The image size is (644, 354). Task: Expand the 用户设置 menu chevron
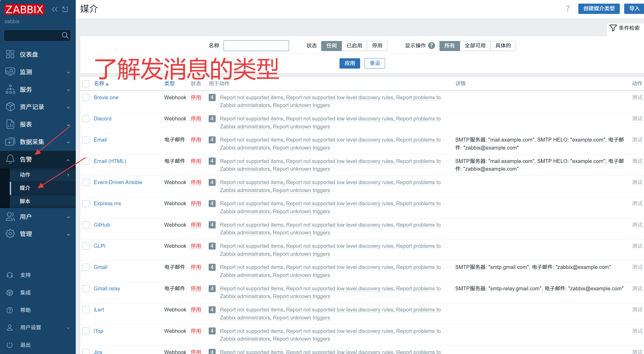pyautogui.click(x=68, y=328)
